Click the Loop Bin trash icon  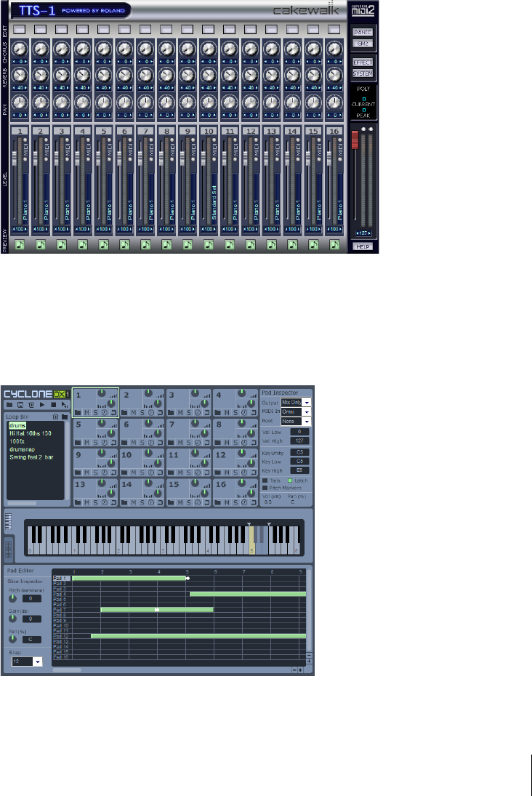[x=55, y=417]
